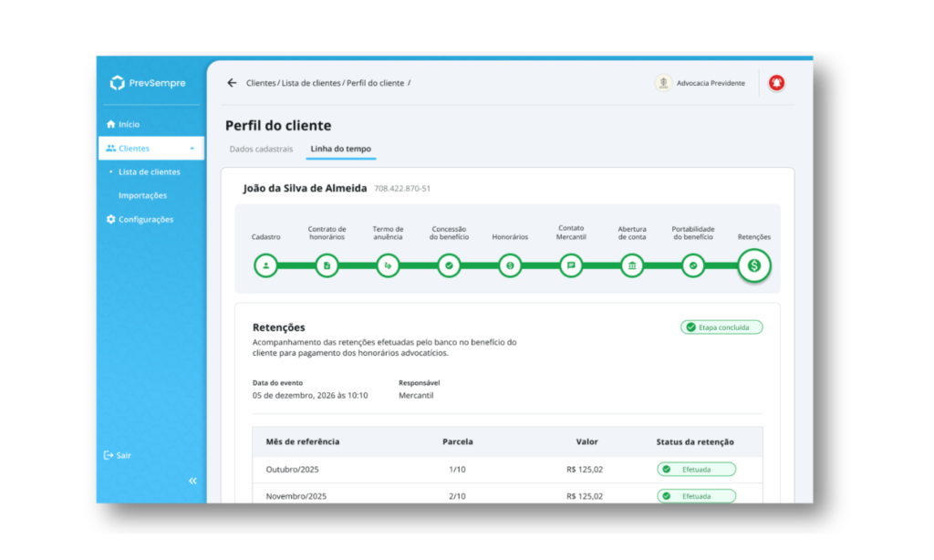The width and height of the screenshot is (934, 560).
Task: Switch to the Dados cadastrais tab
Action: pos(261,149)
